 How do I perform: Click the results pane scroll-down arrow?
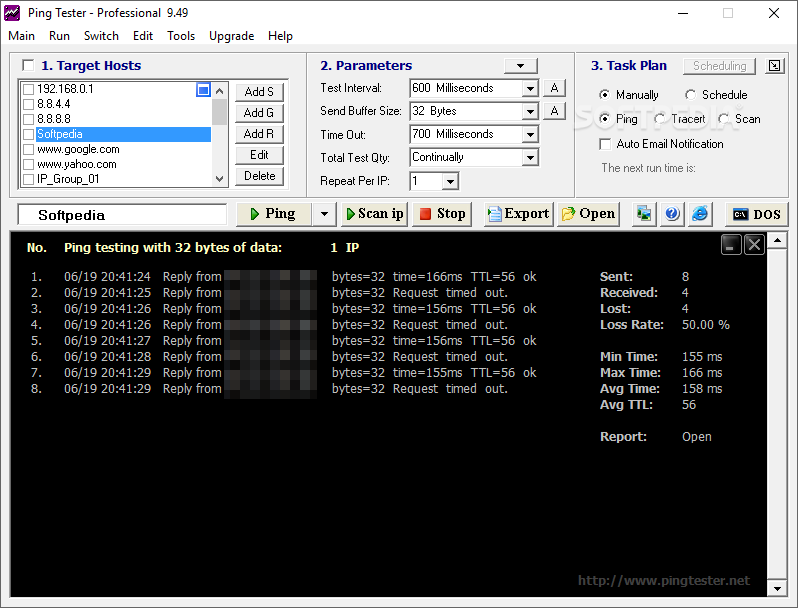[x=777, y=589]
